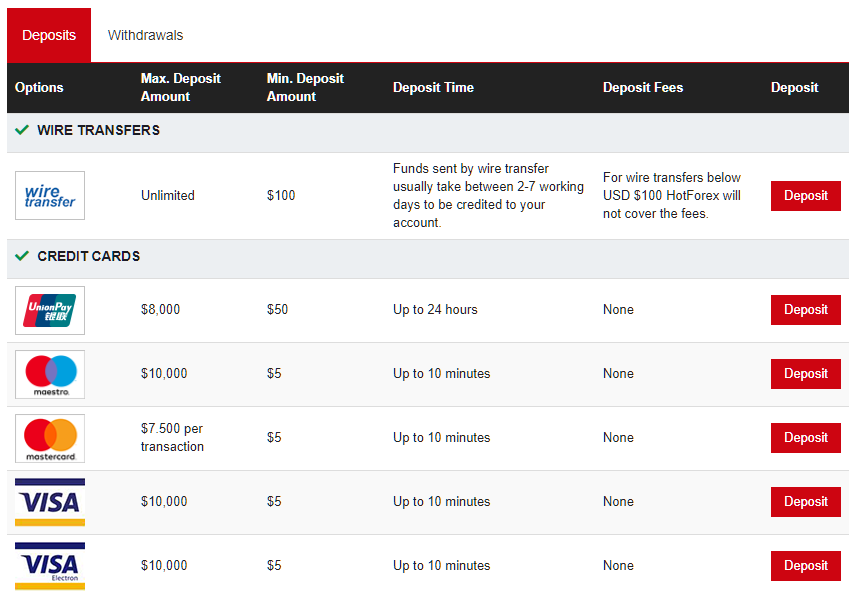Click the wire transfer 2-7 working days text

pyautogui.click(x=488, y=196)
